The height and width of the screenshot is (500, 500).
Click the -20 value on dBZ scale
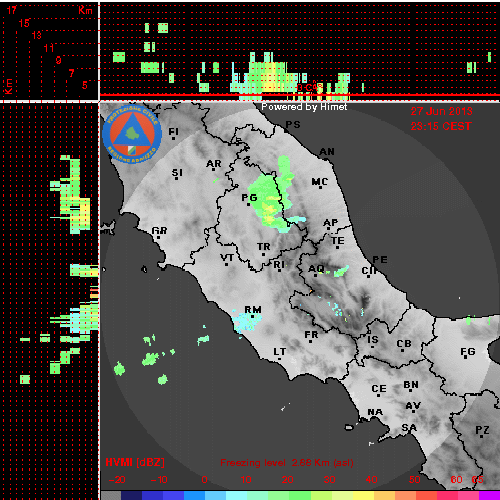pos(117,480)
